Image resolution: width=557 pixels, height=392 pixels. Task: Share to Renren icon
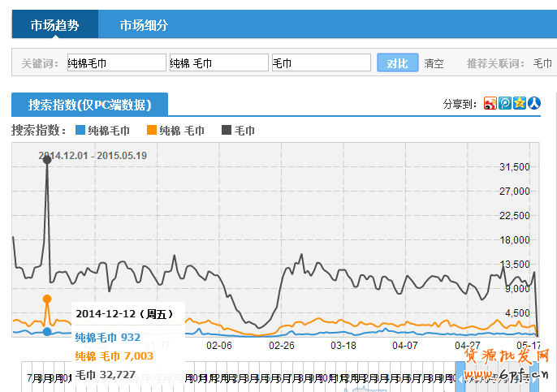tap(533, 103)
